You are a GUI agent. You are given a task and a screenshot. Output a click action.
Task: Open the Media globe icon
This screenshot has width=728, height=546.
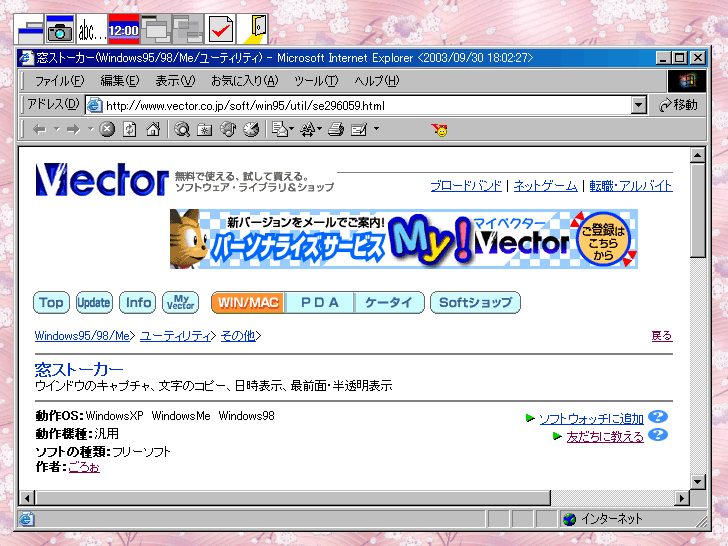(x=228, y=129)
